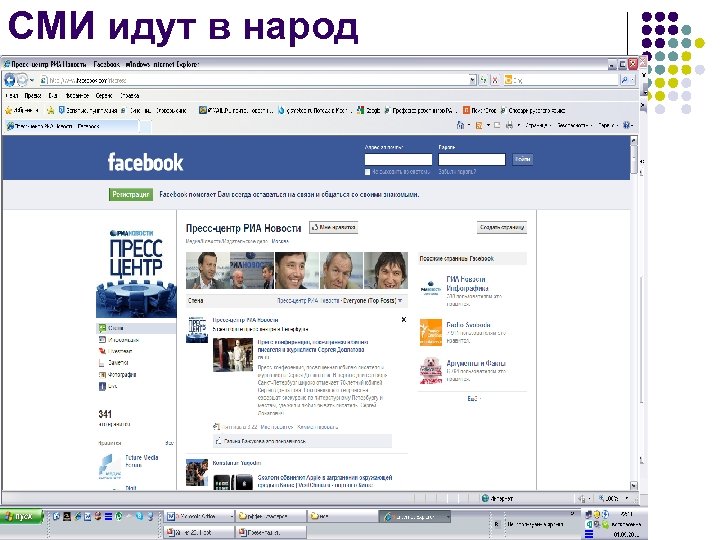This screenshot has width=720, height=540.
Task: Open the Вид menu
Action: pos(53,96)
